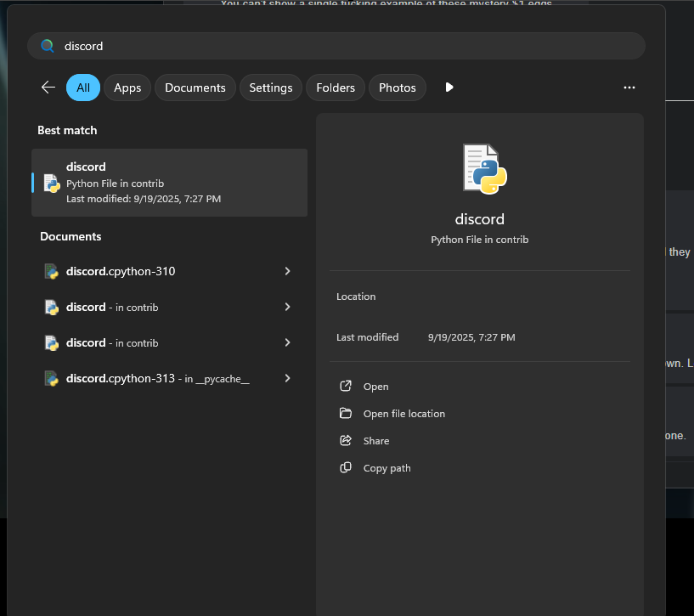The image size is (694, 616).
Task: Go back using the left arrow
Action: click(48, 88)
